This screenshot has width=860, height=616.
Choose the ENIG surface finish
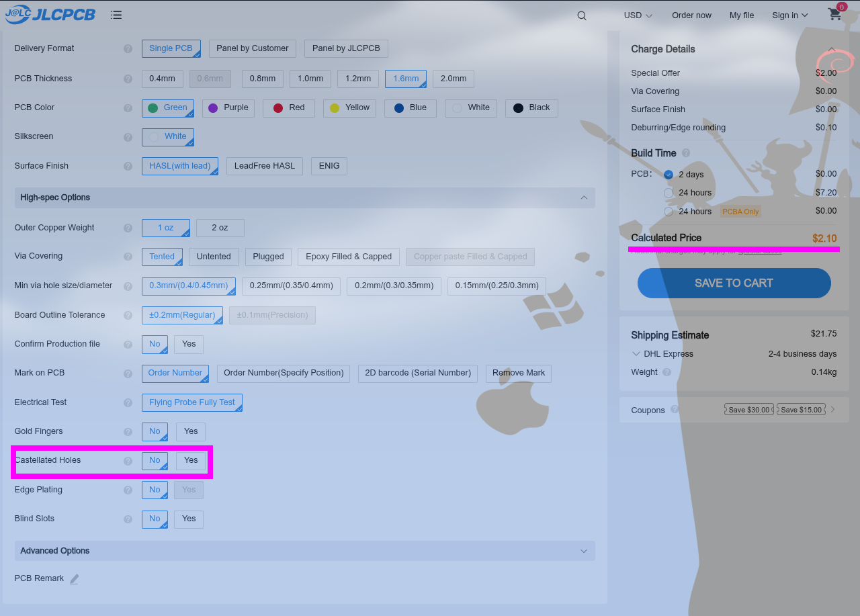pyautogui.click(x=329, y=166)
